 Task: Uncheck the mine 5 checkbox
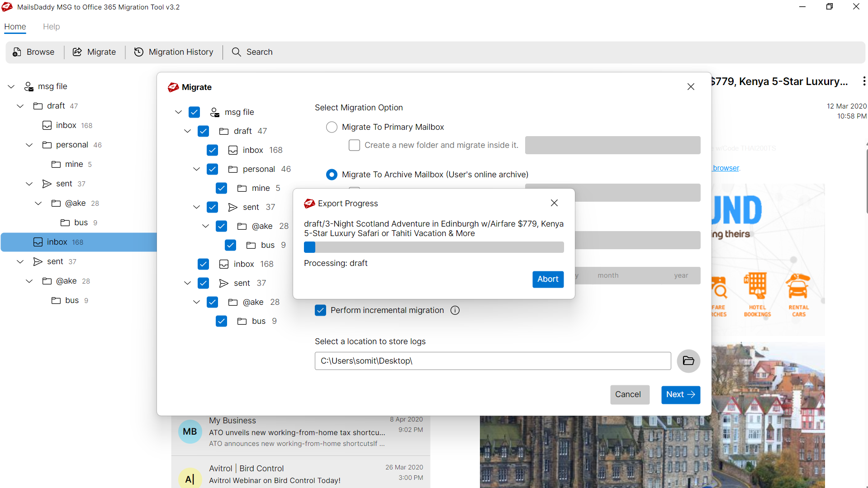pos(221,188)
